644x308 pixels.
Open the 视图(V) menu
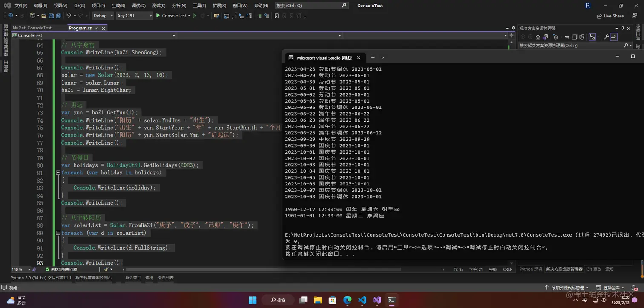click(x=60, y=6)
